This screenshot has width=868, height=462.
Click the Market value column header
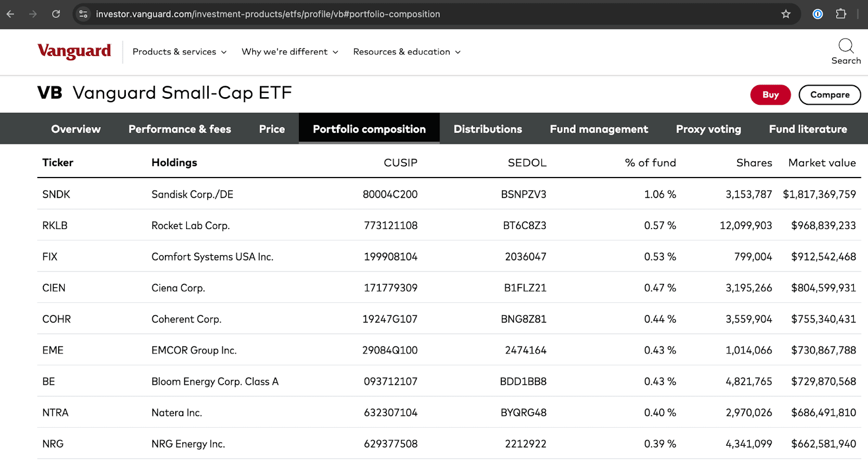(x=822, y=163)
